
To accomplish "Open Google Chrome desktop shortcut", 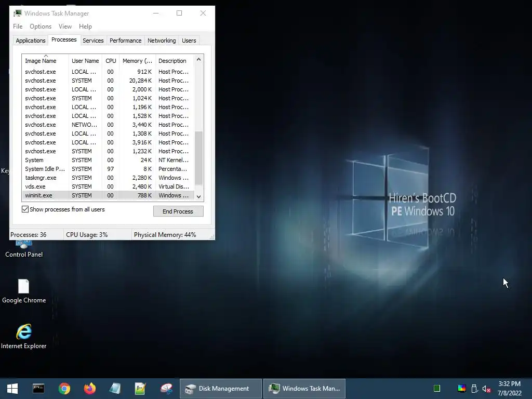I will [24, 291].
